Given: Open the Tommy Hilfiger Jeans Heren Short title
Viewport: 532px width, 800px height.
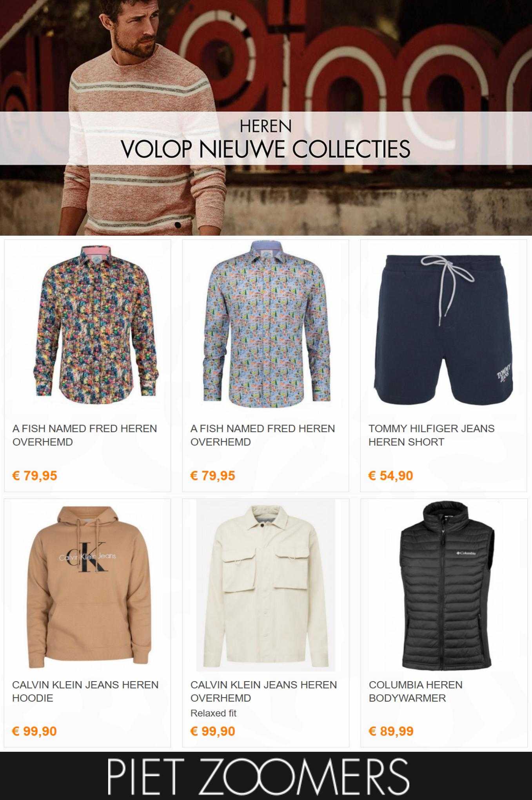Looking at the screenshot, I should [431, 435].
